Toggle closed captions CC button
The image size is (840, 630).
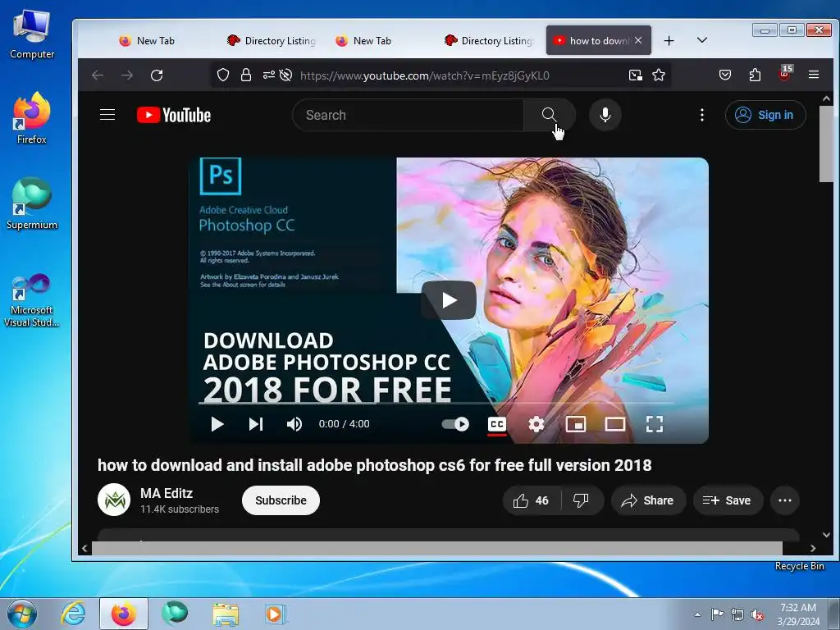497,425
